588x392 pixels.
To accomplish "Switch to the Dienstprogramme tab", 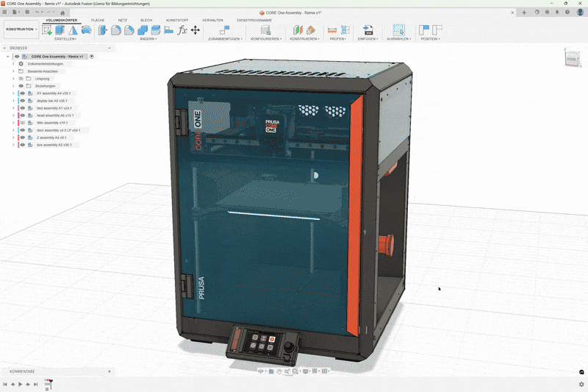I will point(254,21).
